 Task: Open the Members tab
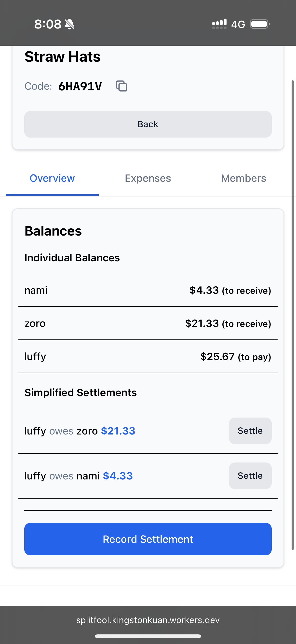tap(243, 178)
